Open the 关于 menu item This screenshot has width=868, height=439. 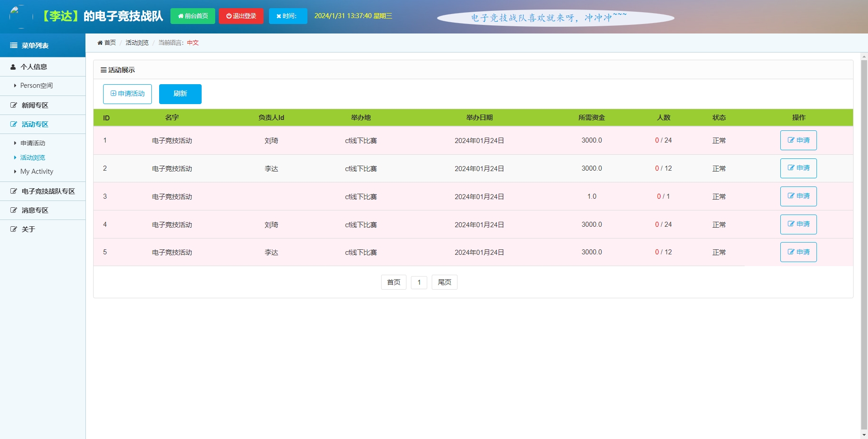click(42, 229)
